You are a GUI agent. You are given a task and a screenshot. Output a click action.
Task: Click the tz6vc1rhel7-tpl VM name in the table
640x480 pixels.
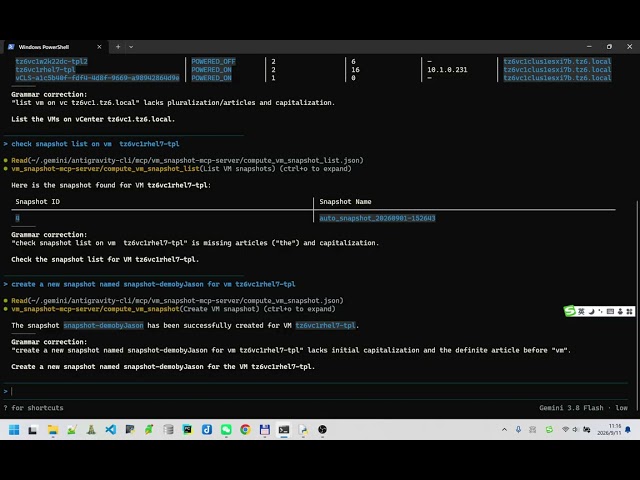click(45, 70)
